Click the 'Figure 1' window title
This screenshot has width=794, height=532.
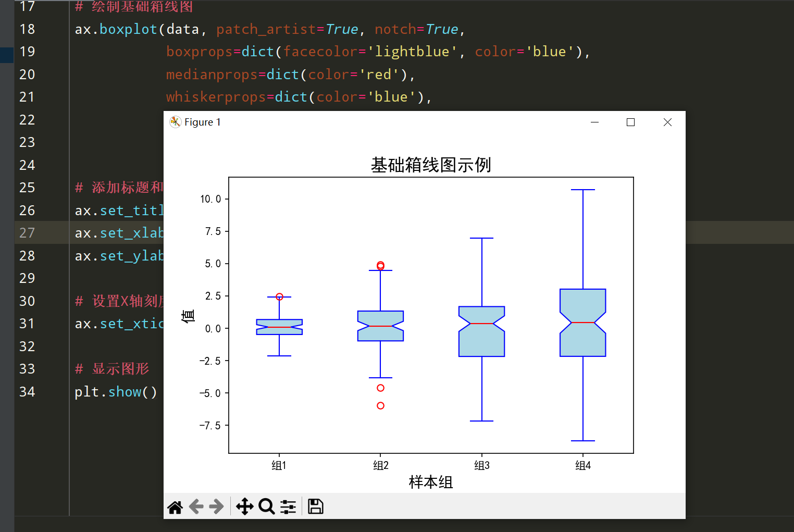(203, 122)
